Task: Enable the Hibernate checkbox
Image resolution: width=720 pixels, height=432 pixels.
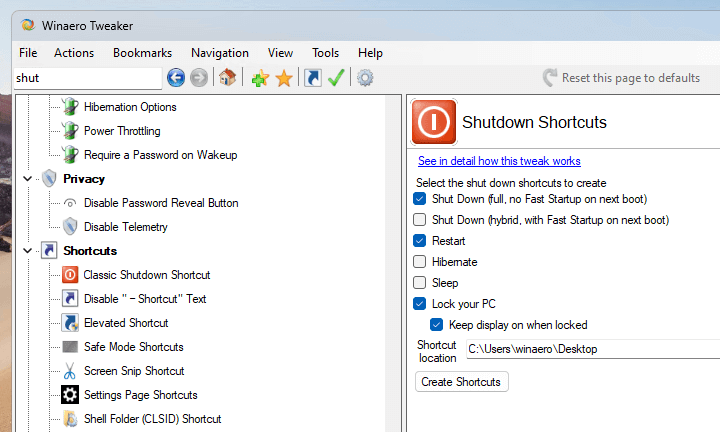Action: click(420, 262)
